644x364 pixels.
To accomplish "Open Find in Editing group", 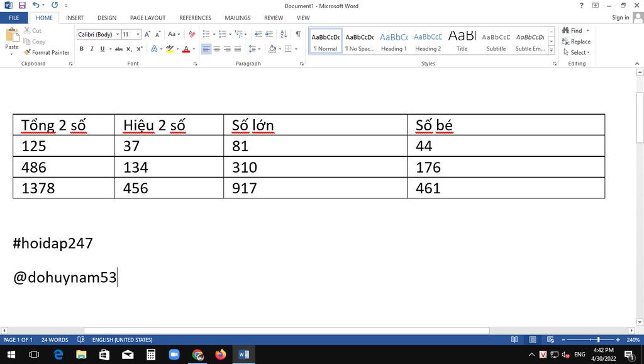I will point(573,30).
